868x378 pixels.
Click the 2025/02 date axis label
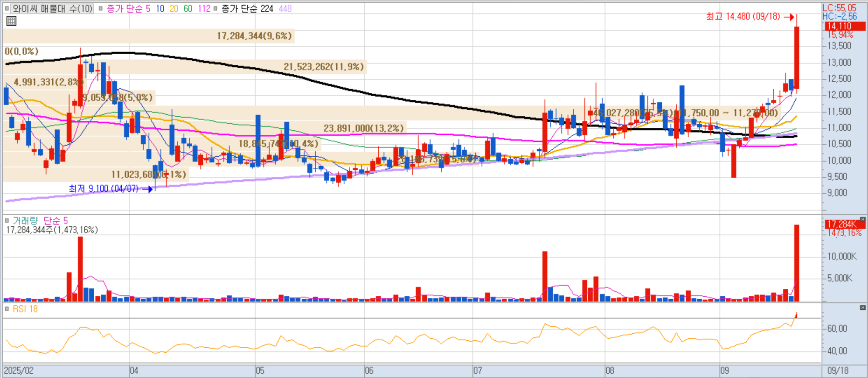tap(19, 371)
